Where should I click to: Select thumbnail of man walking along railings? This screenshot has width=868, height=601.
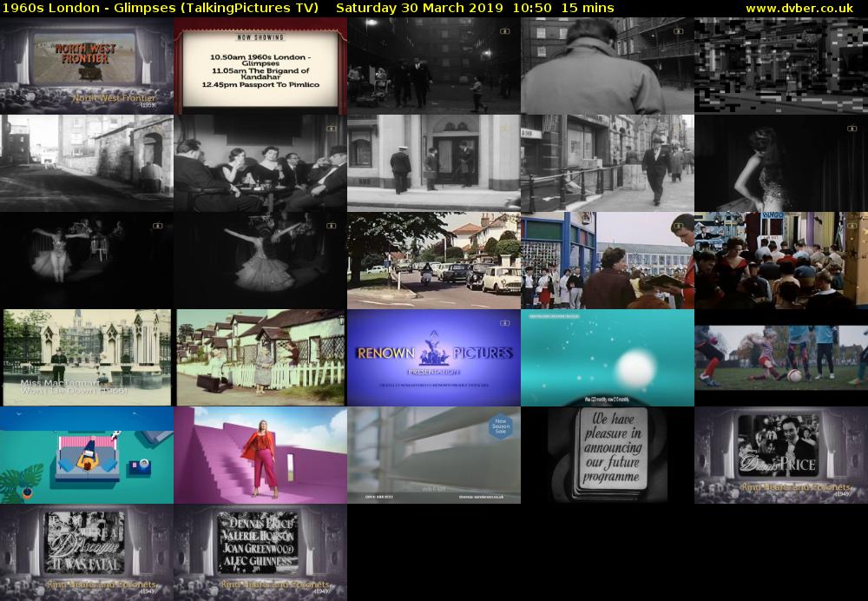608,163
